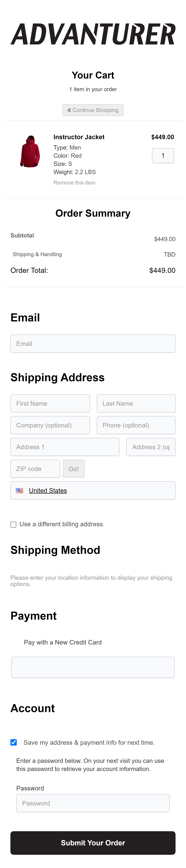Click the Phone (optional) field
The height and width of the screenshot is (868, 186).
click(136, 425)
